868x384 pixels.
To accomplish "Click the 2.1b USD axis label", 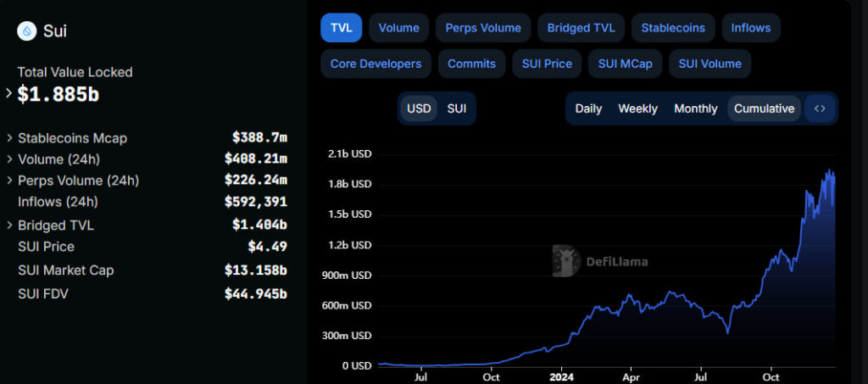I will point(350,153).
